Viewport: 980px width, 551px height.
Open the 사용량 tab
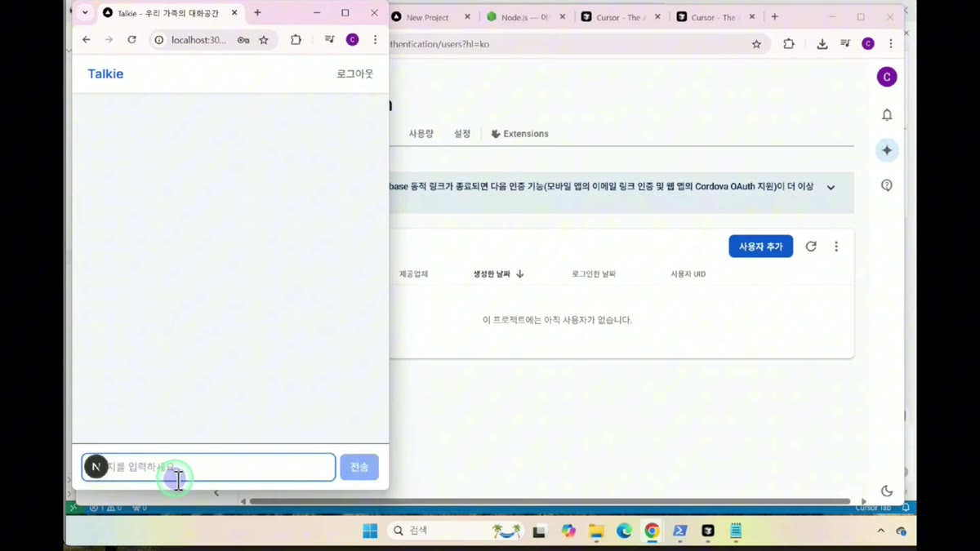tap(421, 134)
